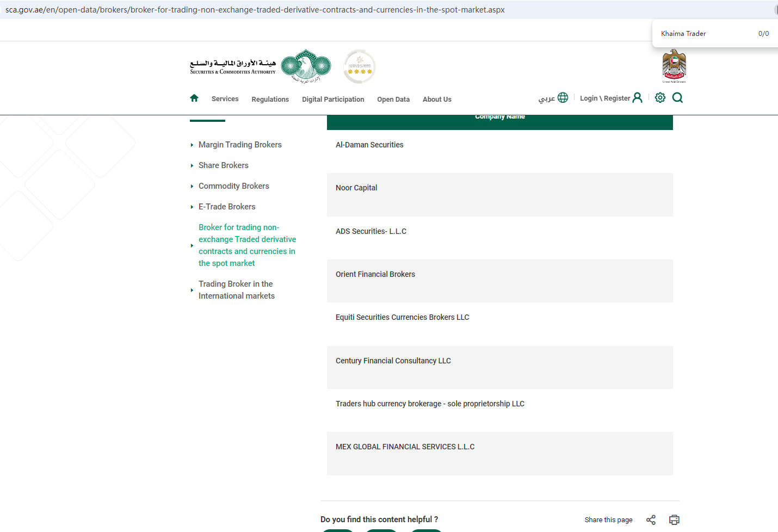778x532 pixels.
Task: Open accessibility settings gear icon
Action: [x=660, y=97]
